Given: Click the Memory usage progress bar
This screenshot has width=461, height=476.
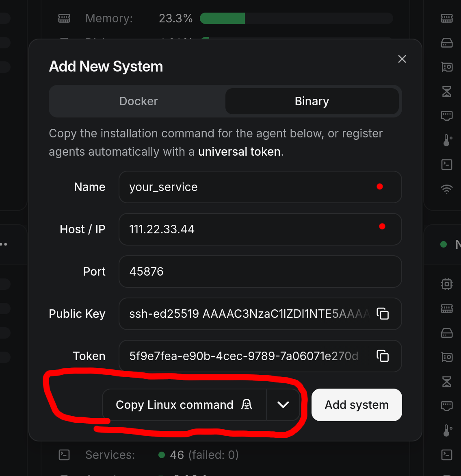Looking at the screenshot, I should coord(296,18).
